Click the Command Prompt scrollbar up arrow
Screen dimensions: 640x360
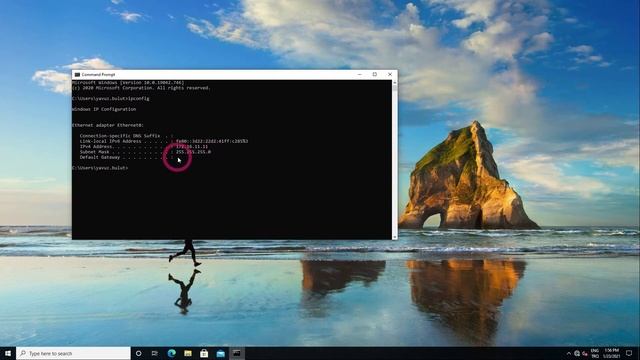pos(394,83)
